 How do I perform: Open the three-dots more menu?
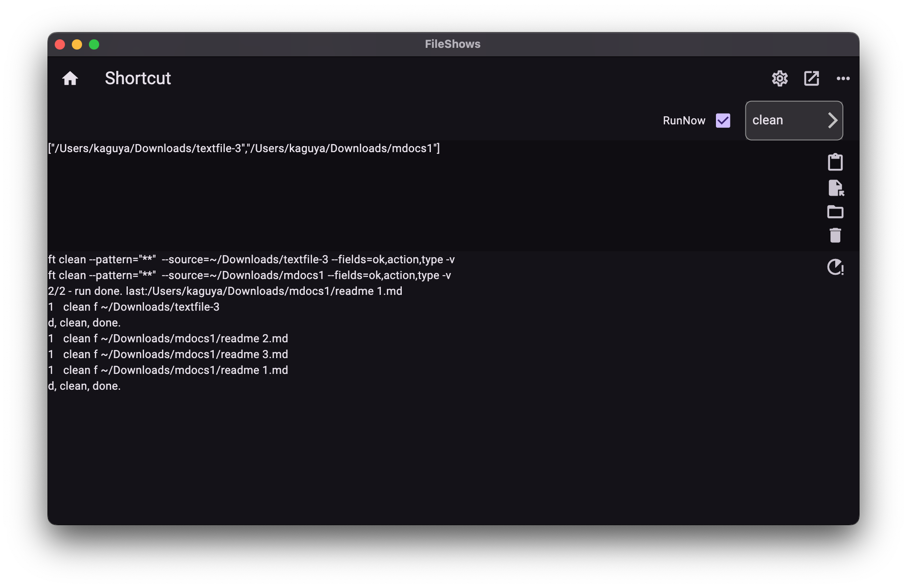click(x=843, y=79)
